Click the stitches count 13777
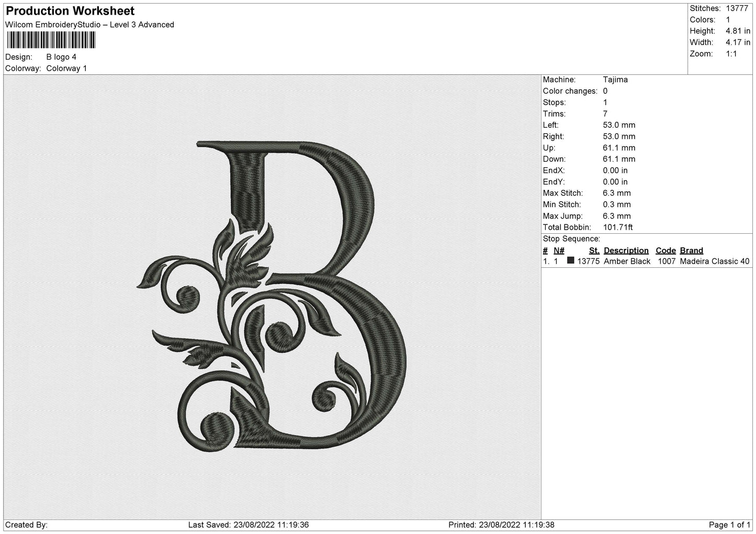Image resolution: width=756 pixels, height=534 pixels. [737, 8]
